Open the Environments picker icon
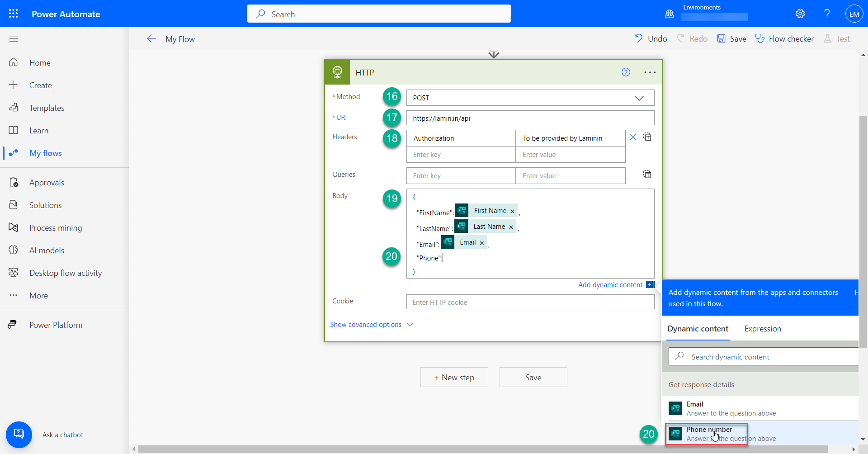The height and width of the screenshot is (454, 868). click(670, 14)
